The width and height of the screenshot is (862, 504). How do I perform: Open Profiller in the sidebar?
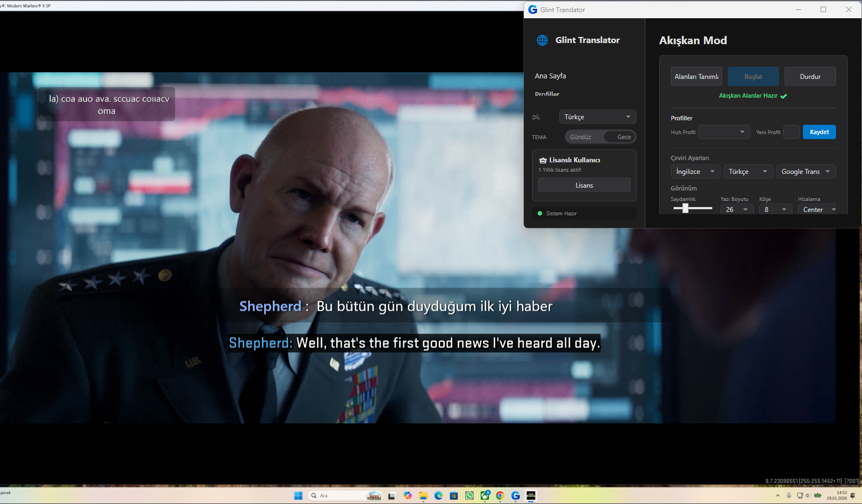tap(547, 94)
